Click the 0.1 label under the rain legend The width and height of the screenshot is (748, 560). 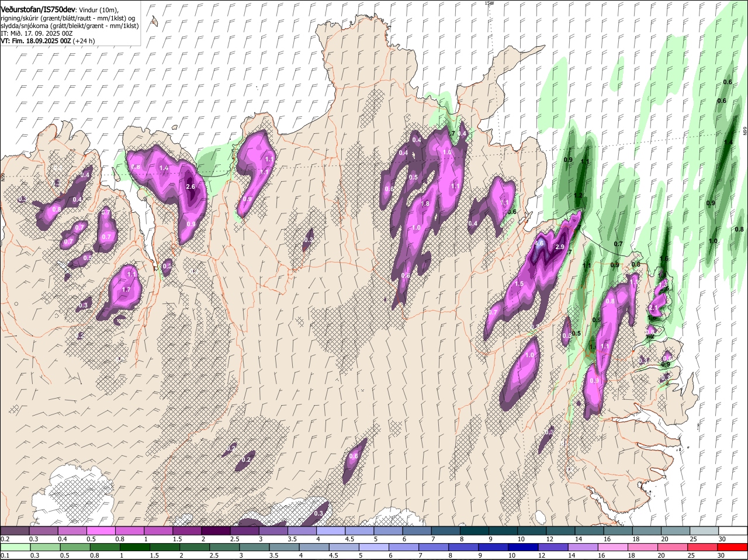(5, 555)
